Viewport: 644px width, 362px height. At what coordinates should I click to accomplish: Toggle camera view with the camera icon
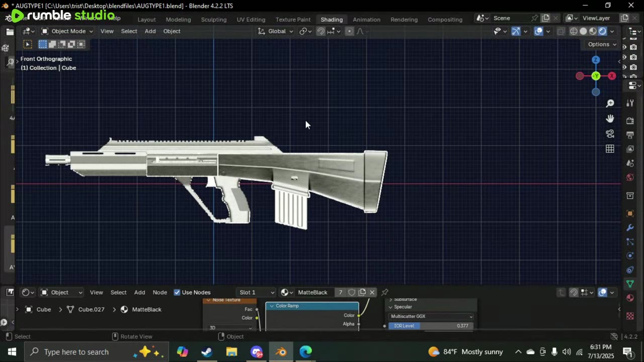click(610, 134)
